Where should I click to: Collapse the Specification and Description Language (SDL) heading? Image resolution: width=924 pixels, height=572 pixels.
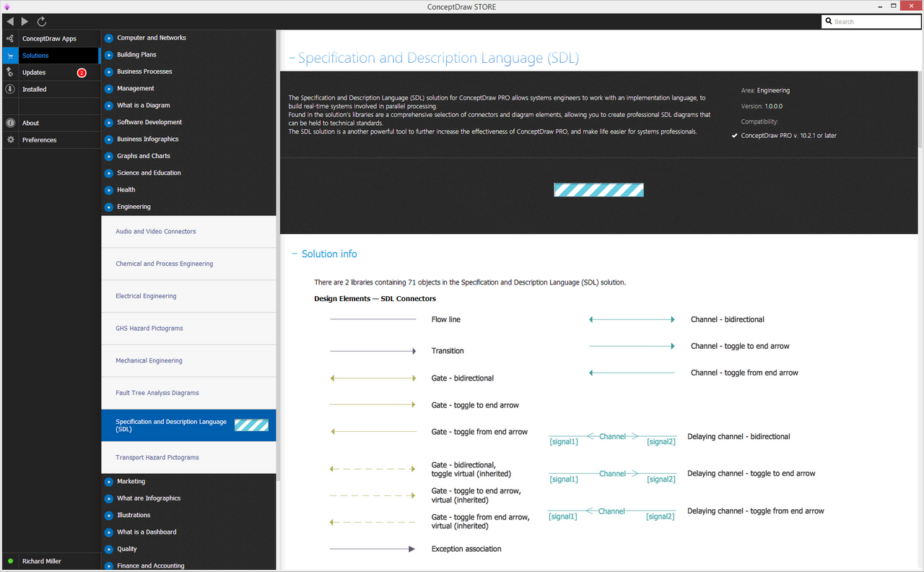tap(292, 58)
